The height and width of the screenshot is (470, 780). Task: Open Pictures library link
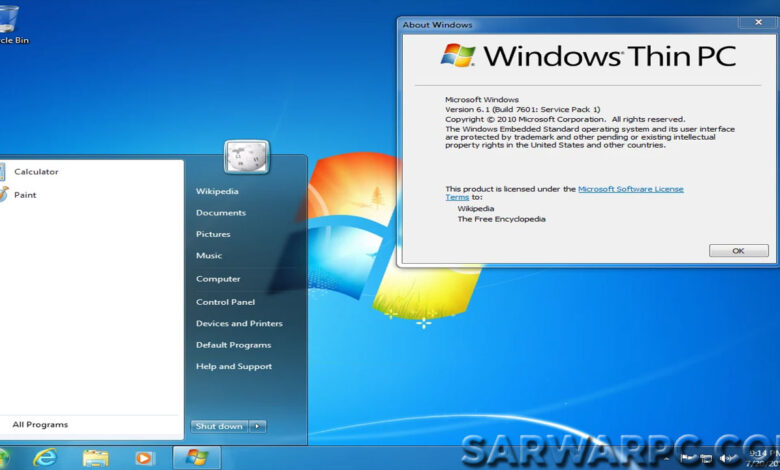(213, 234)
